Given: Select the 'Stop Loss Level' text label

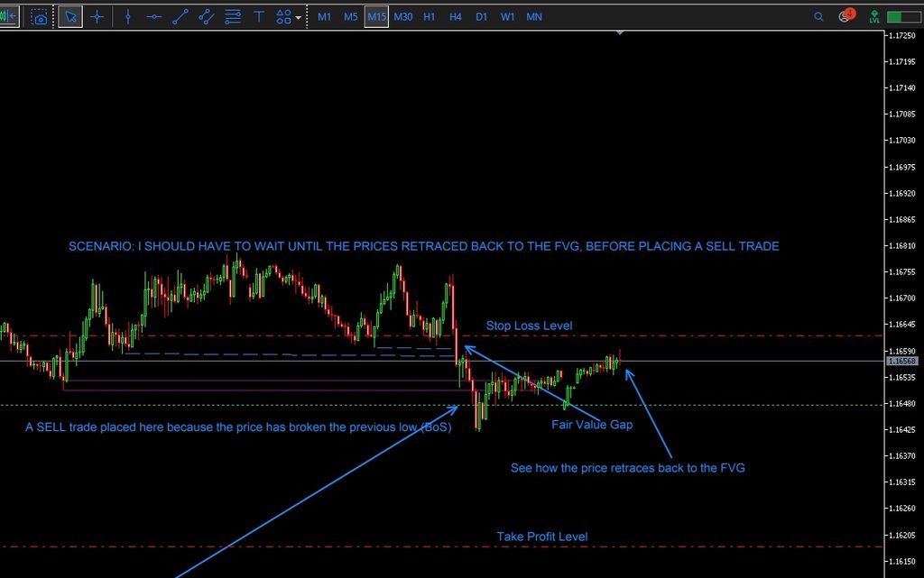Looking at the screenshot, I should 529,326.
